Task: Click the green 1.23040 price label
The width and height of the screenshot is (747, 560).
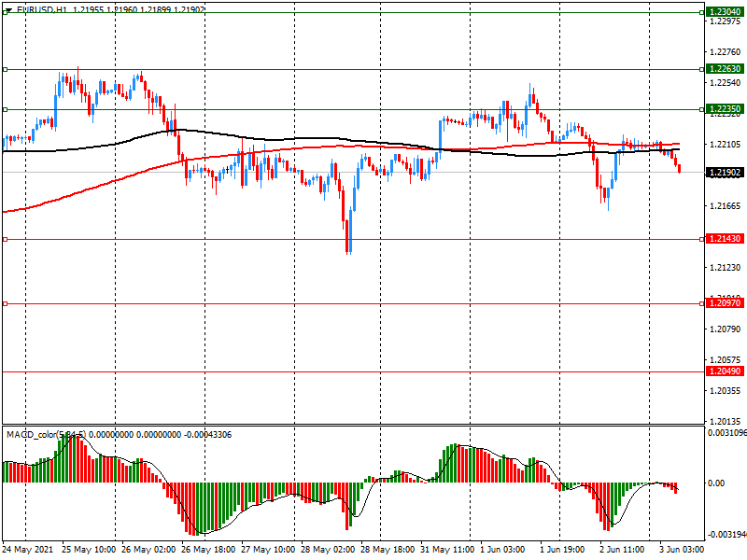Action: [x=724, y=12]
